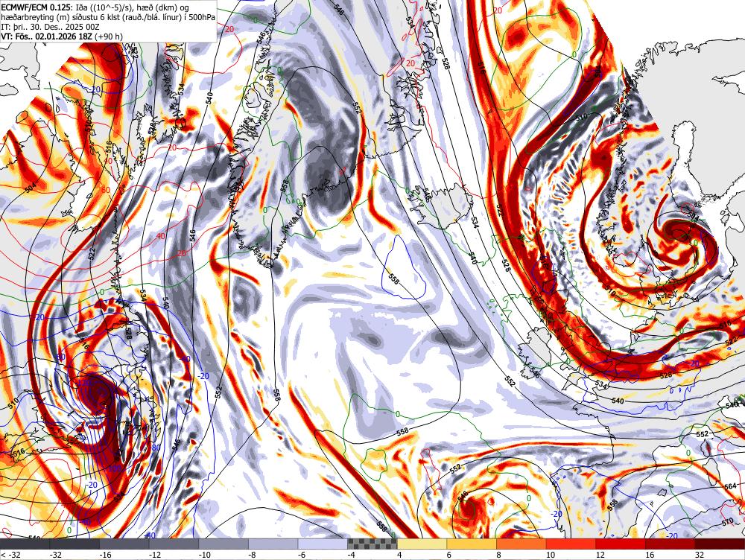Click the red-orange swatch between 10 and 12
745x560 pixels.
(571, 544)
